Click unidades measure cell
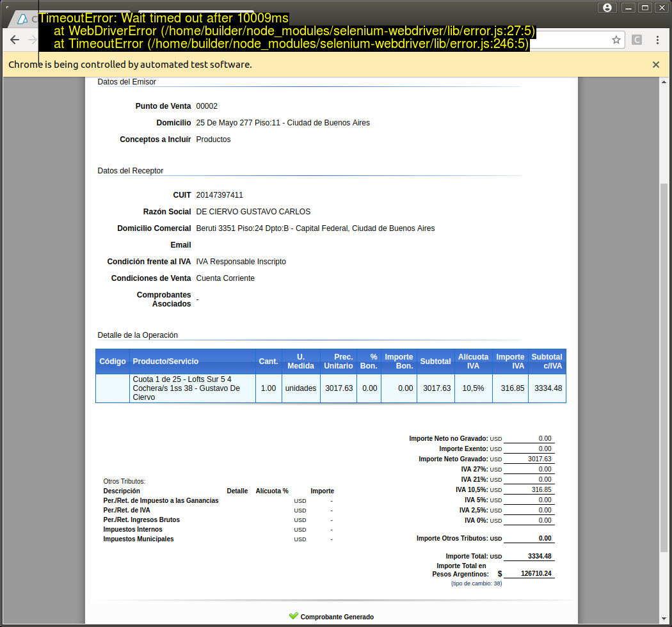 point(300,388)
